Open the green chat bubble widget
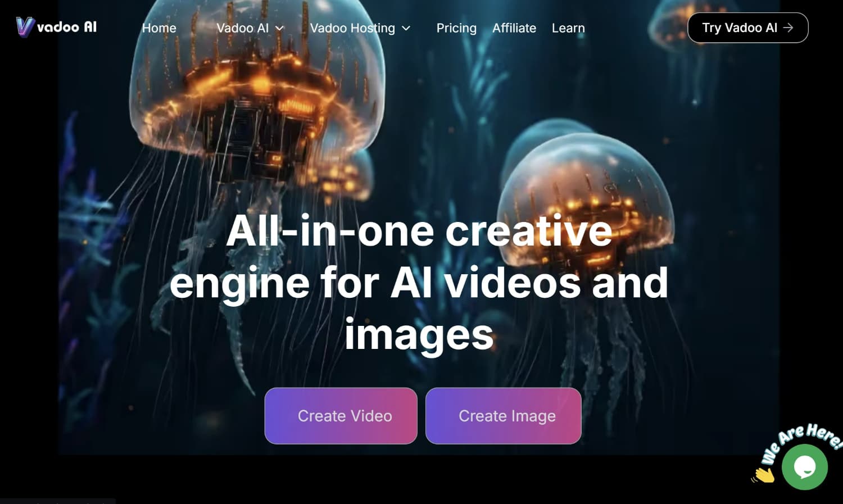843x504 pixels. tap(805, 467)
